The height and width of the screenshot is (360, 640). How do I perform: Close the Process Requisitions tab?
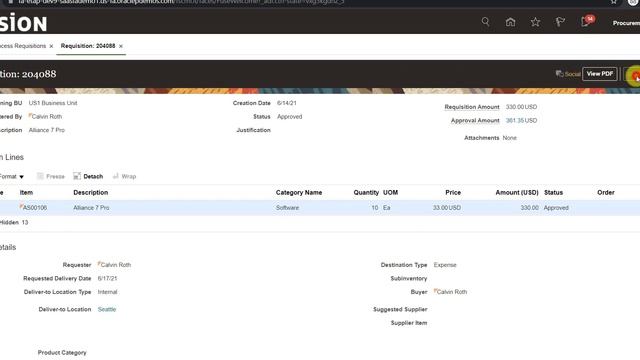(x=51, y=46)
